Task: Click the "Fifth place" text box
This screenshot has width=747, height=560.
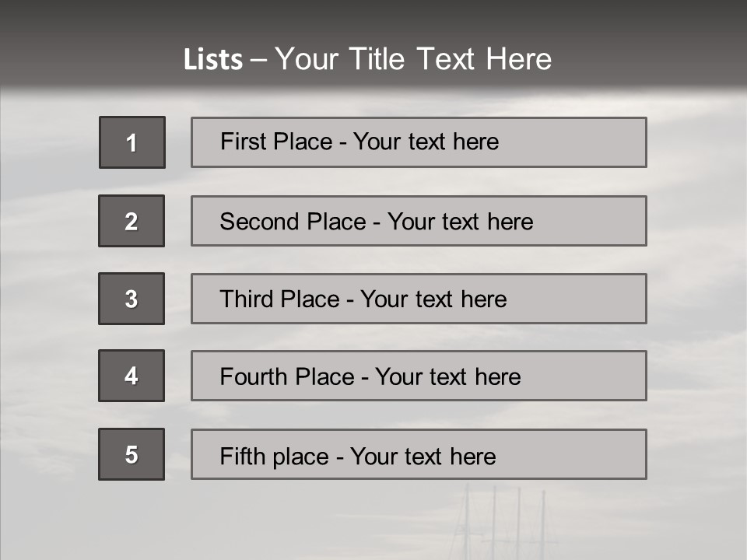Action: coord(419,454)
